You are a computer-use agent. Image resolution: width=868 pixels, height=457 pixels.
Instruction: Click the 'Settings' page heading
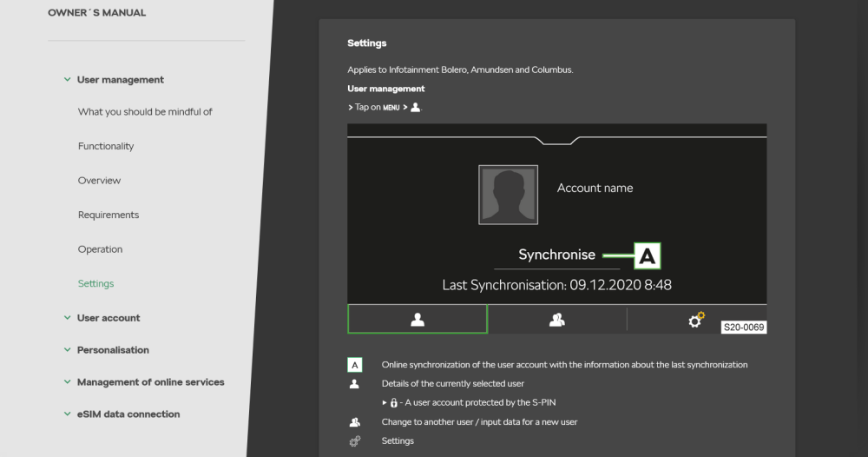click(367, 43)
